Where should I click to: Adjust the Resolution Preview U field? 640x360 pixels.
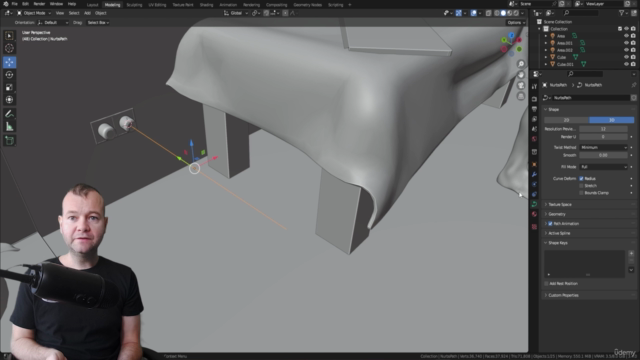pyautogui.click(x=603, y=129)
